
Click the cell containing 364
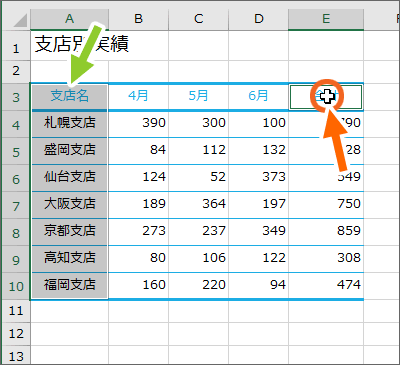pyautogui.click(x=199, y=205)
